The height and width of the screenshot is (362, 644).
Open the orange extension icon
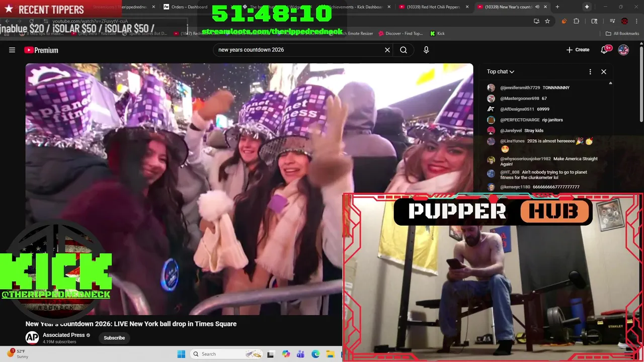(564, 21)
